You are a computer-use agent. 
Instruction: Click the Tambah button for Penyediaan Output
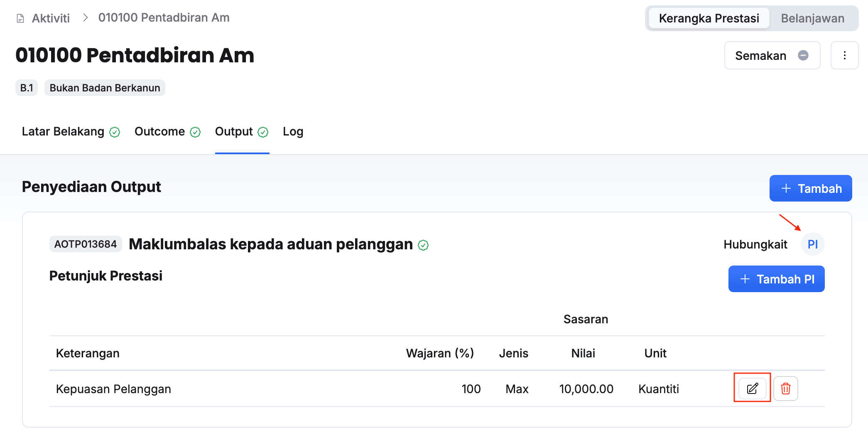[x=810, y=188]
